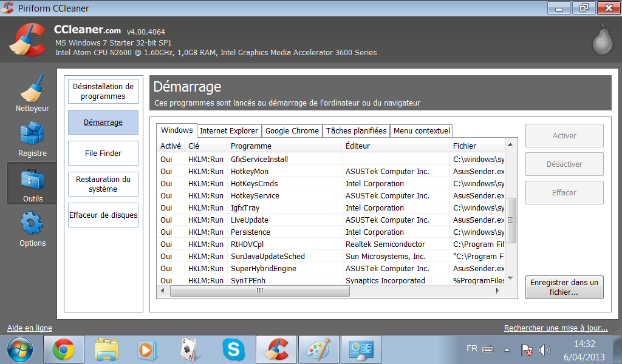The image size is (622, 364).
Task: Select the HotkeyService startup entry
Action: pyautogui.click(x=331, y=196)
